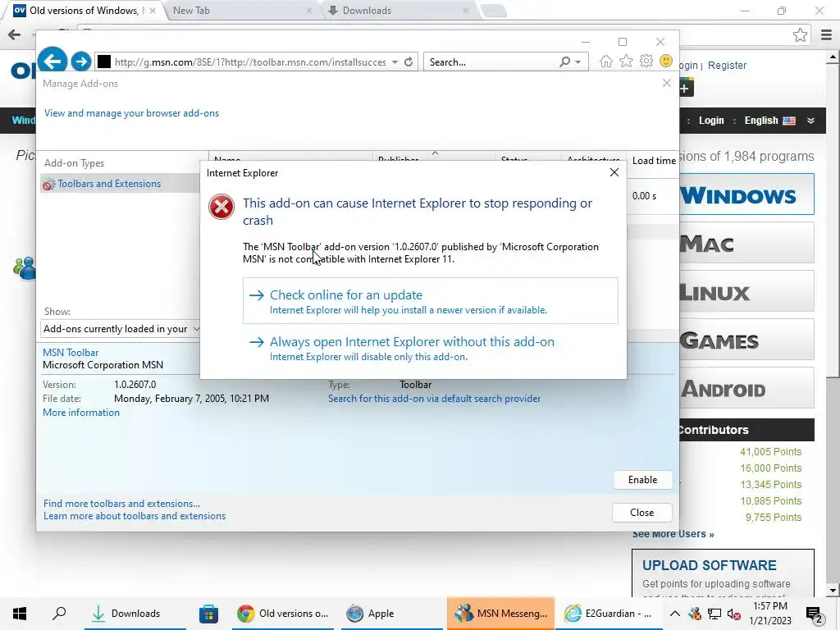Open the Windows software category
This screenshot has height=630, width=840.
[746, 194]
